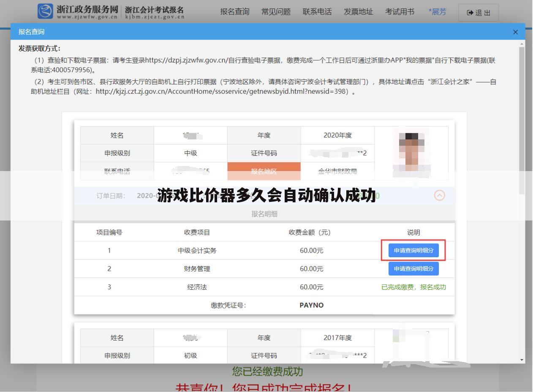Click the scrollbar up arrow
Image resolution: width=533 pixels, height=392 pixels.
(x=522, y=44)
